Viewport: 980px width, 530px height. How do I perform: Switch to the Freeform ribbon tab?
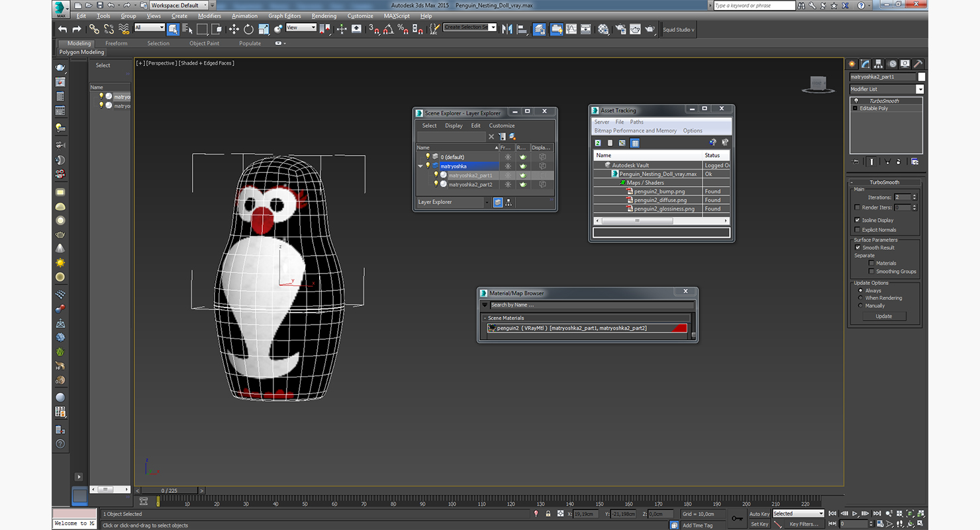(x=117, y=44)
